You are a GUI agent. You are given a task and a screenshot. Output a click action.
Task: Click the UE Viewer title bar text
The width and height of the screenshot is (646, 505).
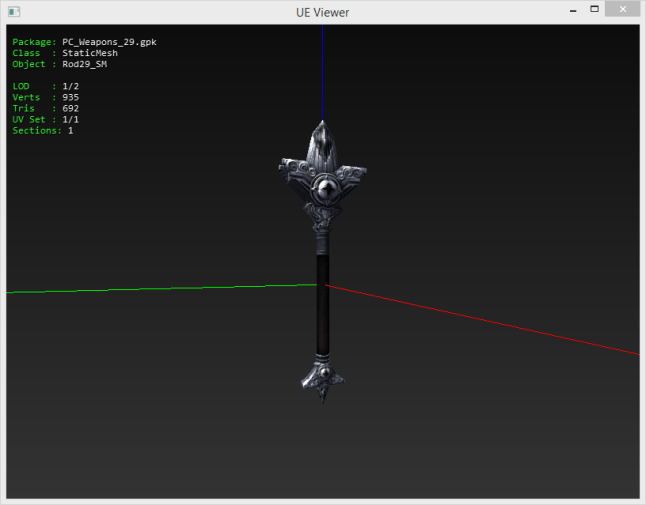tap(322, 12)
